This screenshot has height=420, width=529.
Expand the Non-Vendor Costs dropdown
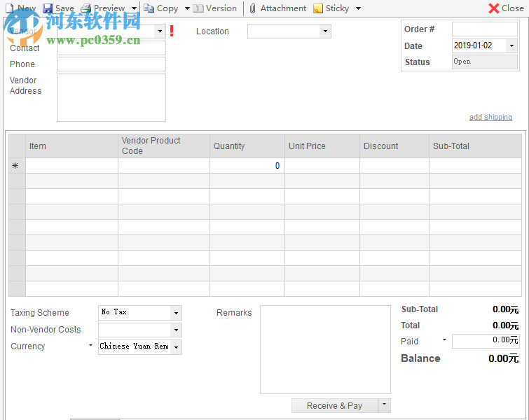coord(176,330)
